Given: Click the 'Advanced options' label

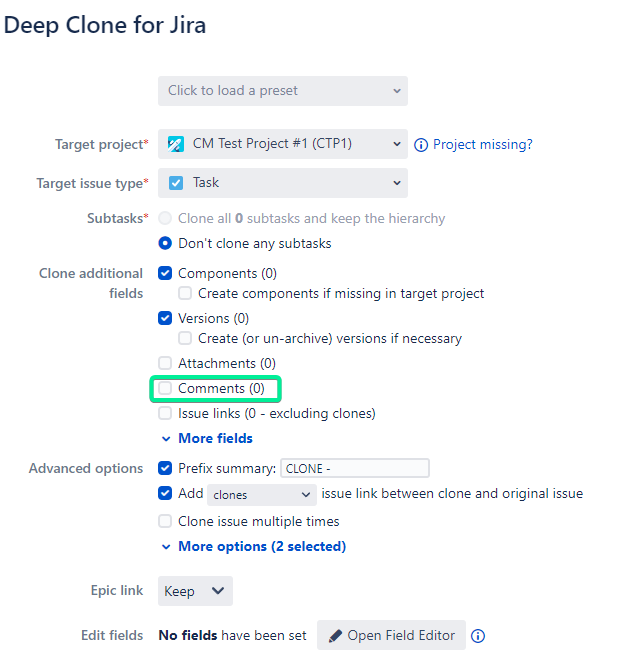Looking at the screenshot, I should click(86, 468).
